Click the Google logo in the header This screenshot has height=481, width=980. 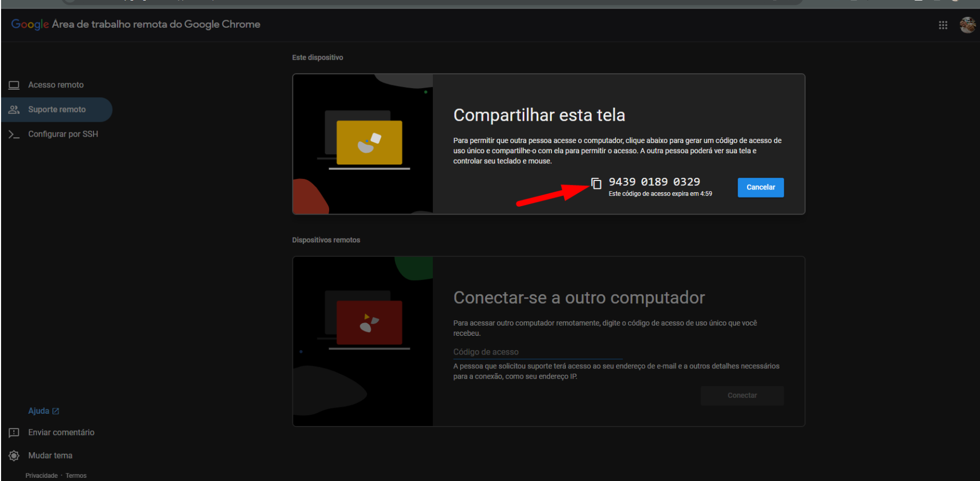(30, 25)
